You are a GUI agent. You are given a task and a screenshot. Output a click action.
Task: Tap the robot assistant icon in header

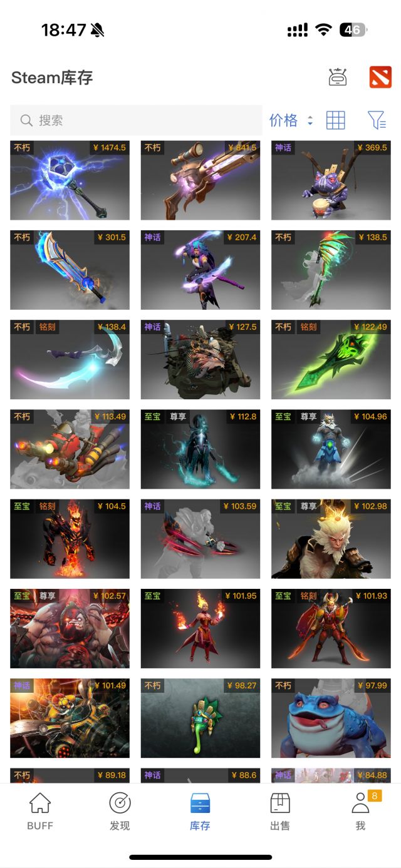[x=338, y=77]
